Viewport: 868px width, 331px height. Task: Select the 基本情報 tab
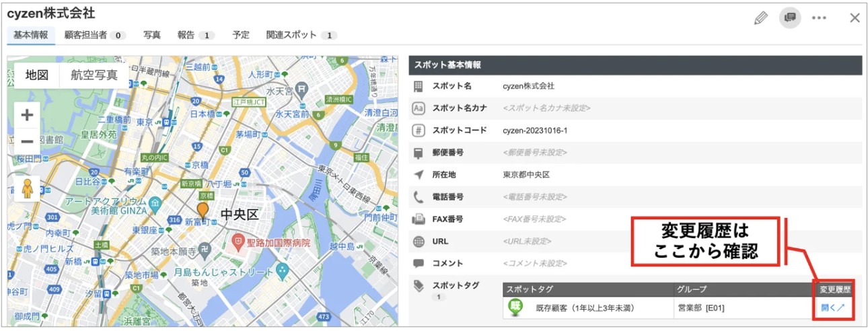pyautogui.click(x=31, y=35)
